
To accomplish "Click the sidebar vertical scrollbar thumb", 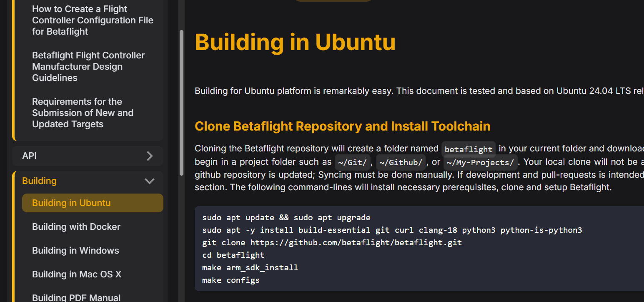I will (x=181, y=103).
